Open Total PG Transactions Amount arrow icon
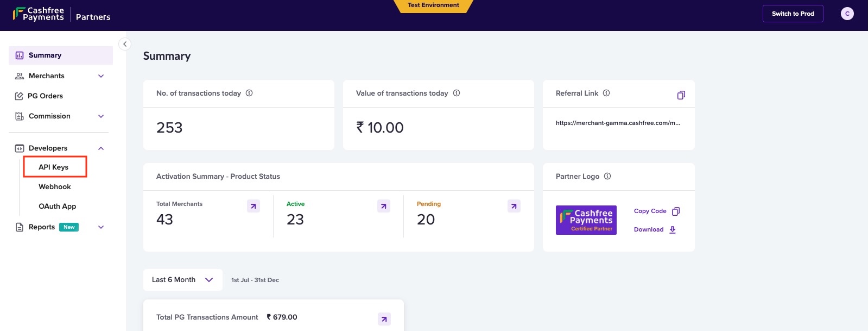Viewport: 868px width, 331px height. (x=384, y=319)
